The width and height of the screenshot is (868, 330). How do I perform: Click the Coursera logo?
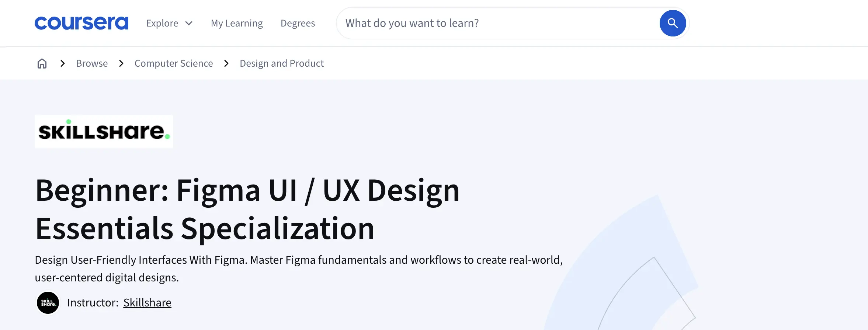[81, 23]
